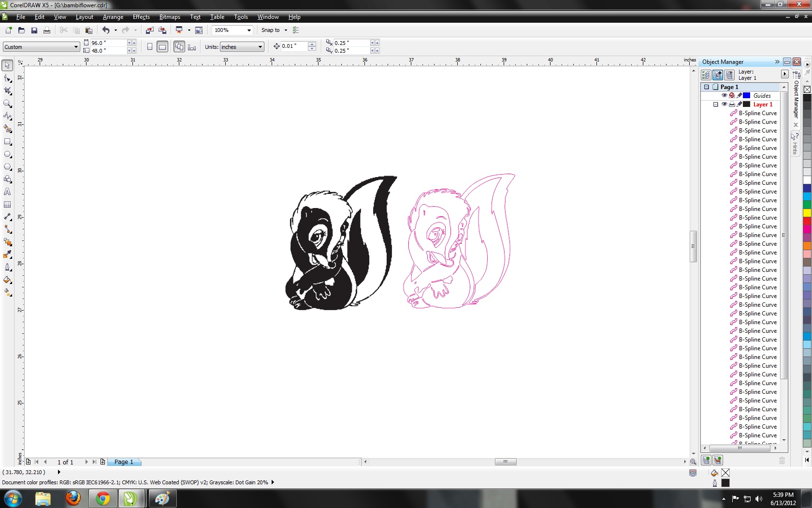Open the Custom page size dropdown
The width and height of the screenshot is (812, 508).
(x=76, y=47)
